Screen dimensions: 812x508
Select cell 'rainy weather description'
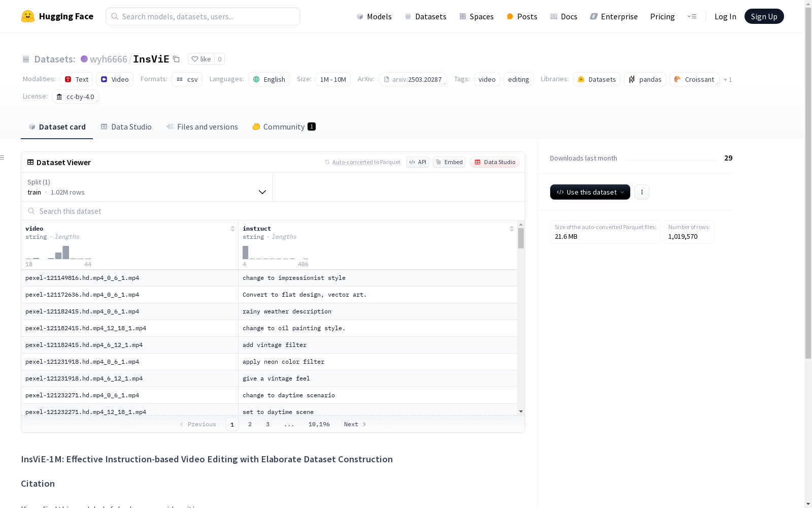(378, 311)
